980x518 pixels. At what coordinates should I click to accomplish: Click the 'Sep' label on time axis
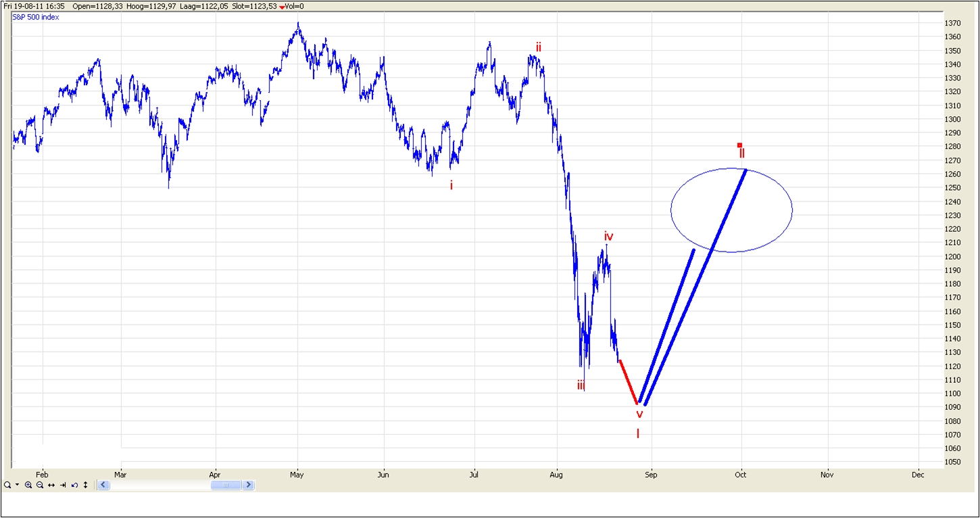pos(650,475)
